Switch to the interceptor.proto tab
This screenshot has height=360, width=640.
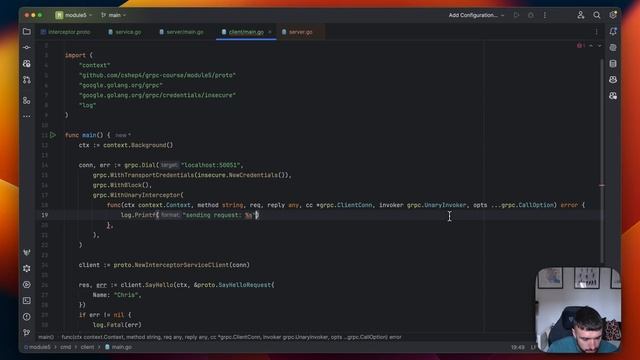66,32
